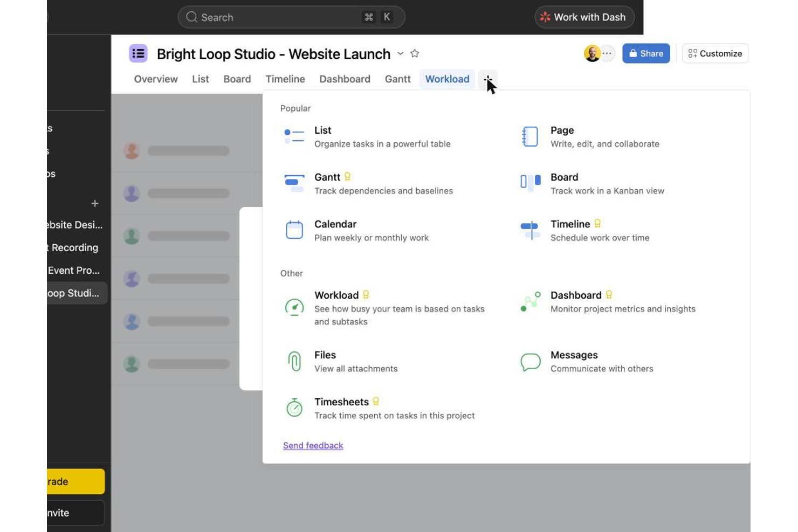Select the Workload gauge icon

294,307
